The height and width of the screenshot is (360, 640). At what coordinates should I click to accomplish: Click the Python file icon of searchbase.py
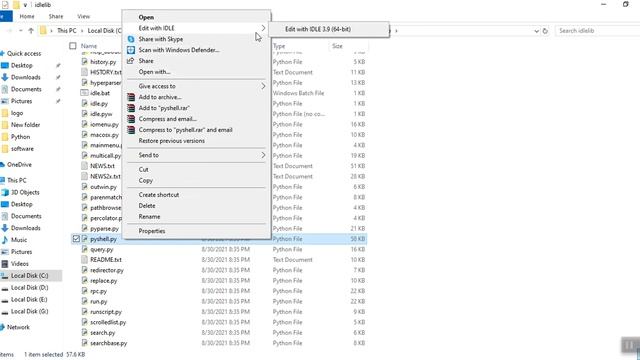[x=84, y=343]
